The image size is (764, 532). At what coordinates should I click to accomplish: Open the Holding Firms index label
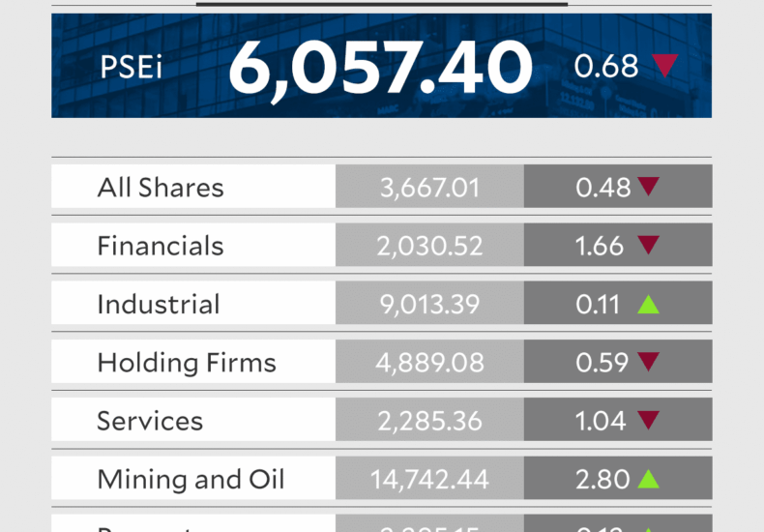(x=187, y=363)
